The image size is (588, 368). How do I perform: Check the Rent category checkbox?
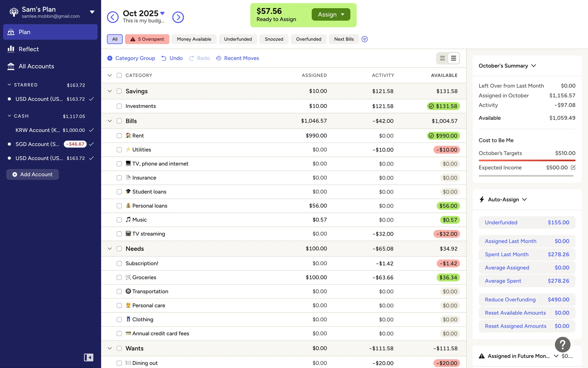coord(119,136)
